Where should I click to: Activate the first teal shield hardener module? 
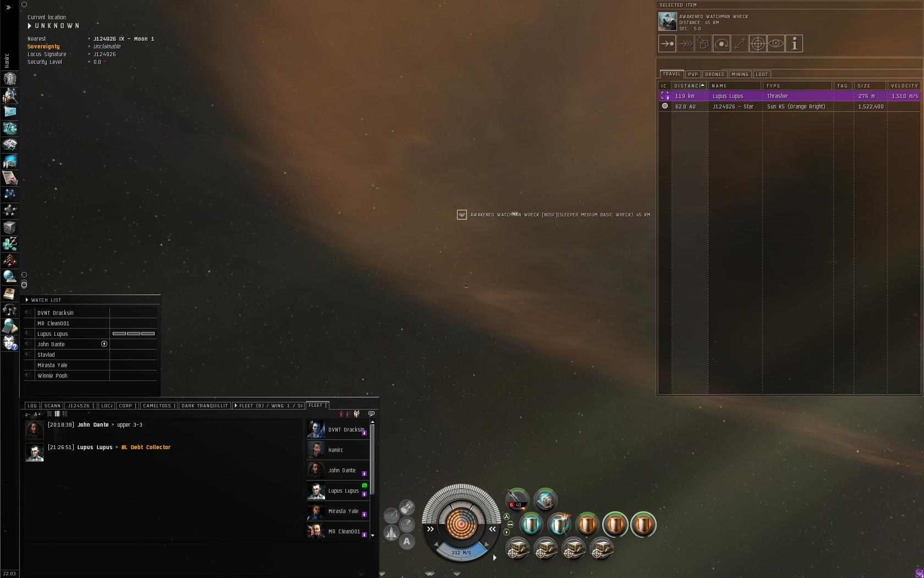[x=531, y=525]
